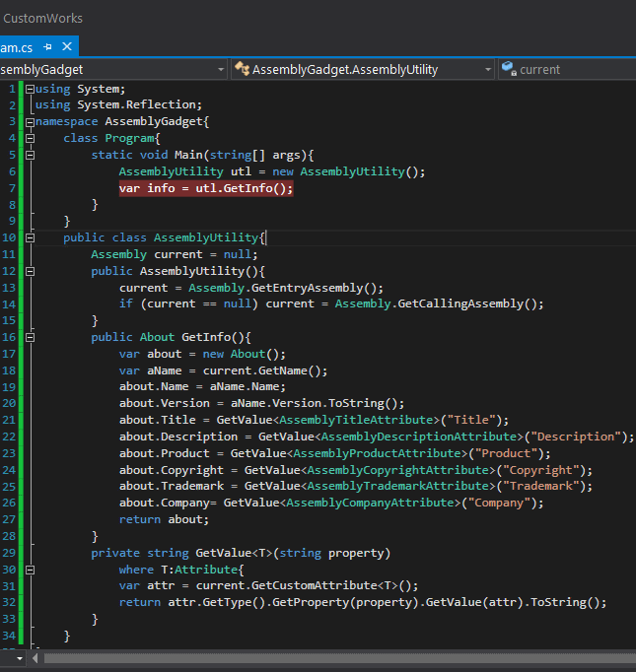Click the class icon beside AssemblyGadget.AssemblyUtility

[242, 69]
